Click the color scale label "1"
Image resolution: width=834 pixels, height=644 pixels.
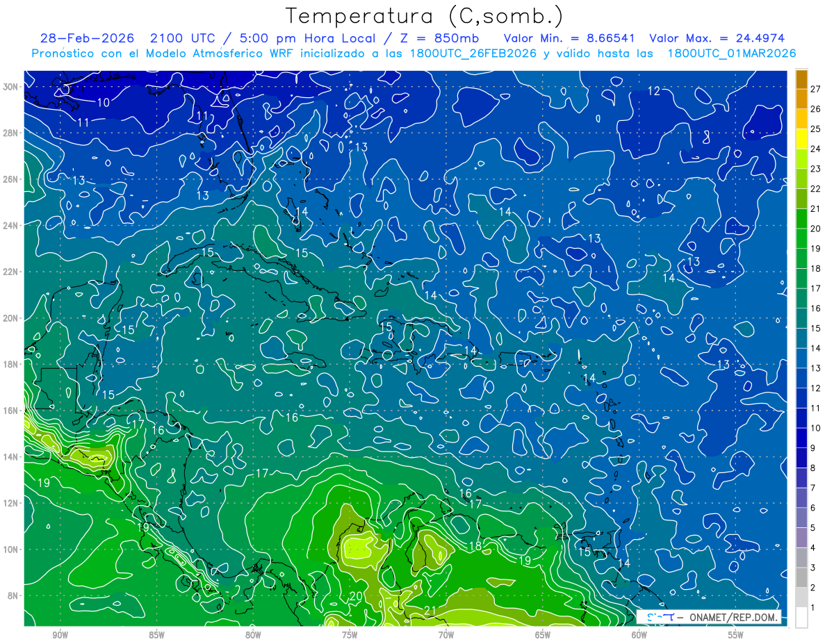(x=813, y=608)
